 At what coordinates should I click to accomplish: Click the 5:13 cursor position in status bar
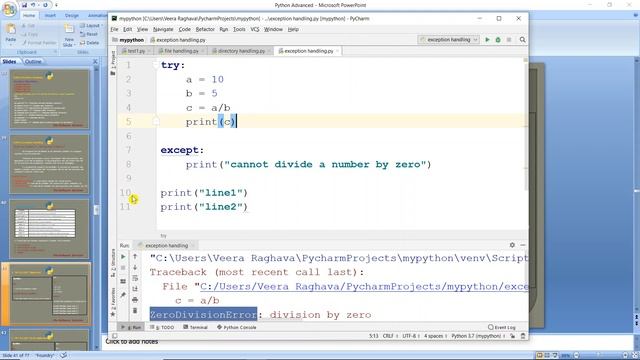(373, 336)
